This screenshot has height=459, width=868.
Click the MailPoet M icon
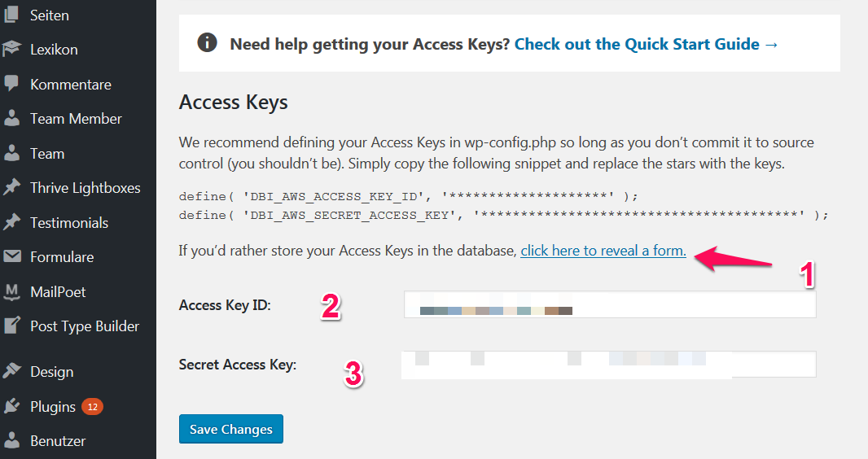click(11, 291)
